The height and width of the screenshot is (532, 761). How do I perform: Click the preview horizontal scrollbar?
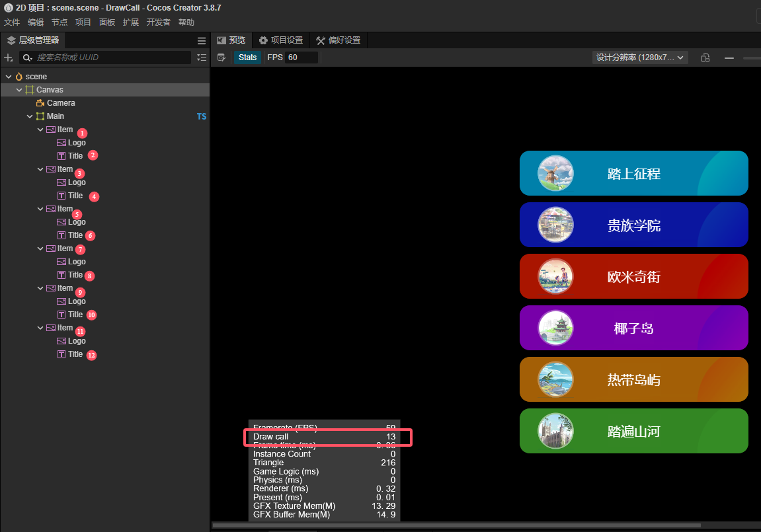pyautogui.click(x=456, y=525)
